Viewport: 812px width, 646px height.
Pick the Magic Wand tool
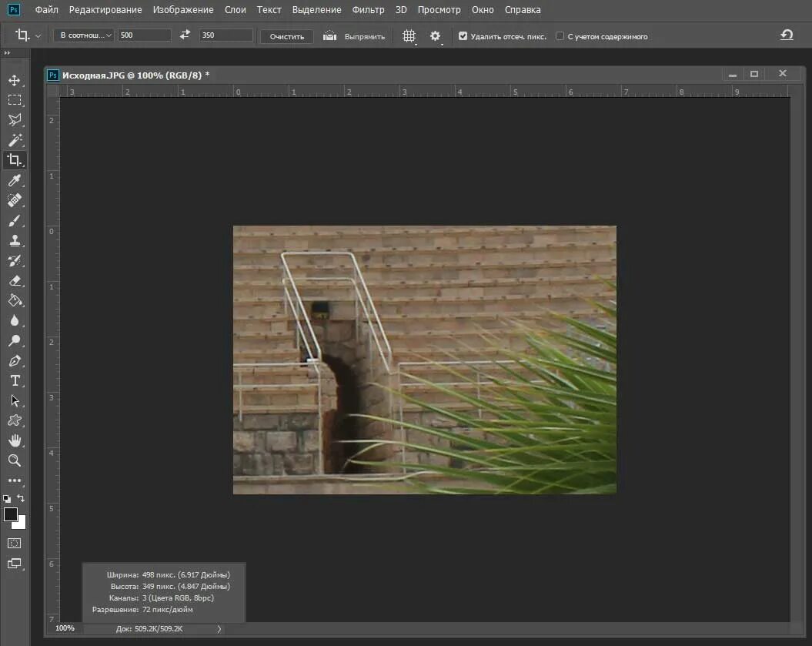(15, 140)
